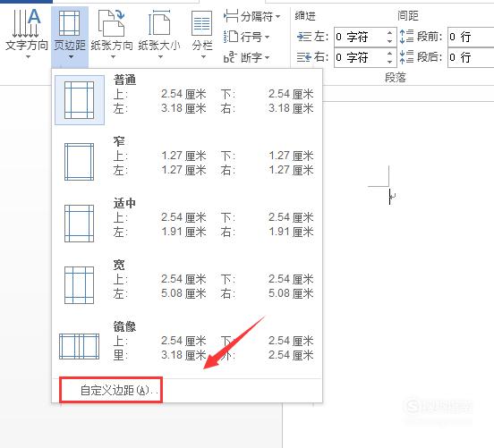Click the 断字 hyphenation icon
Viewport: 494px width, 448px height.
[x=230, y=57]
